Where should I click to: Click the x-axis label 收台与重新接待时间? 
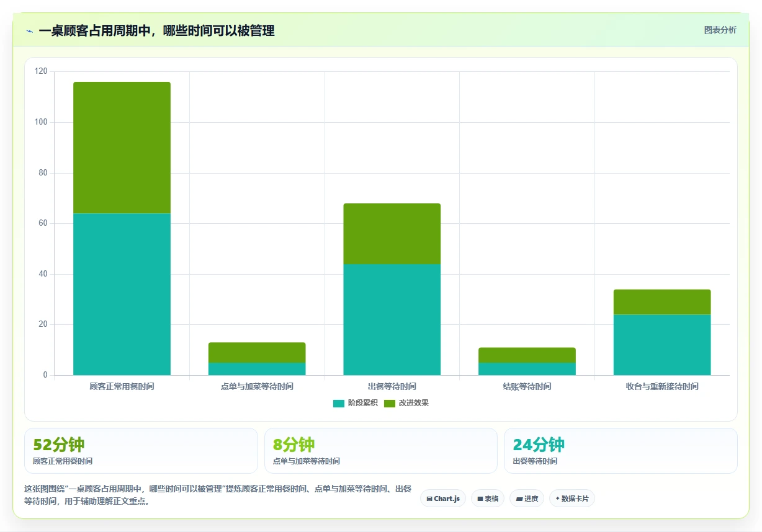click(x=662, y=386)
